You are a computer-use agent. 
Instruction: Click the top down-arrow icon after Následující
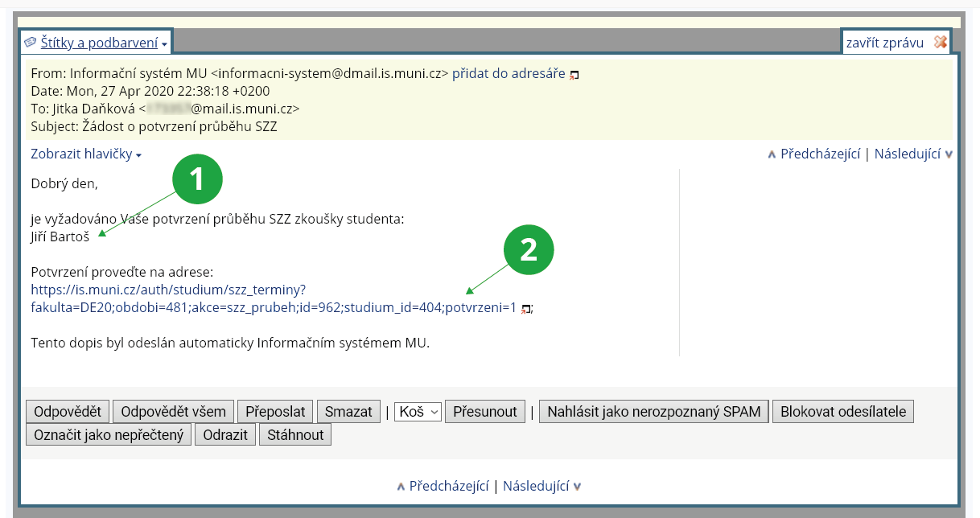point(949,154)
